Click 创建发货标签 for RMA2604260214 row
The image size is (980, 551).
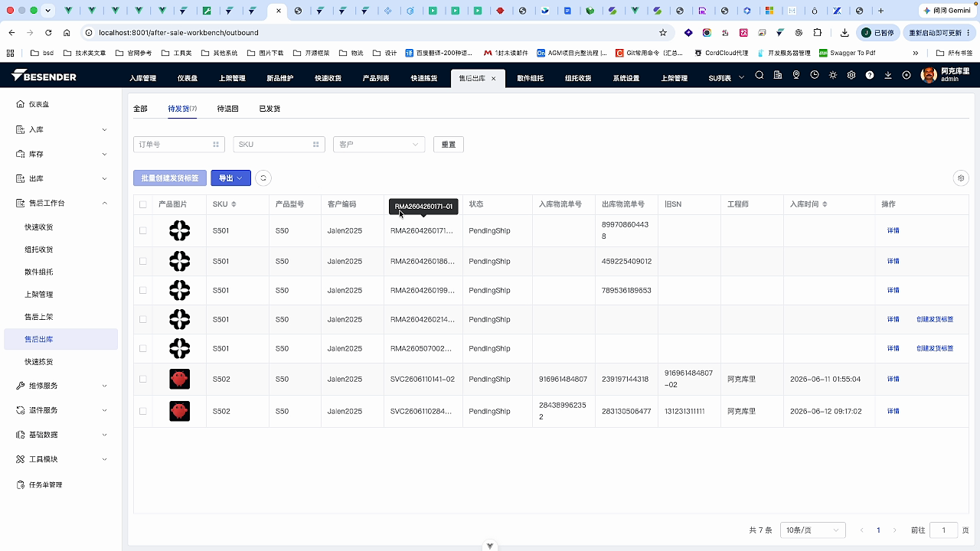coord(935,319)
